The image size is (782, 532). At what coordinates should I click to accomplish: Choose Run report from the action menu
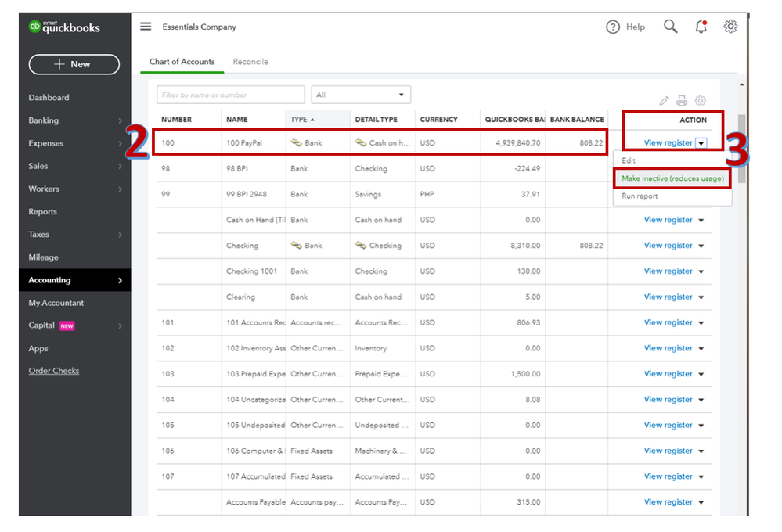pyautogui.click(x=640, y=196)
